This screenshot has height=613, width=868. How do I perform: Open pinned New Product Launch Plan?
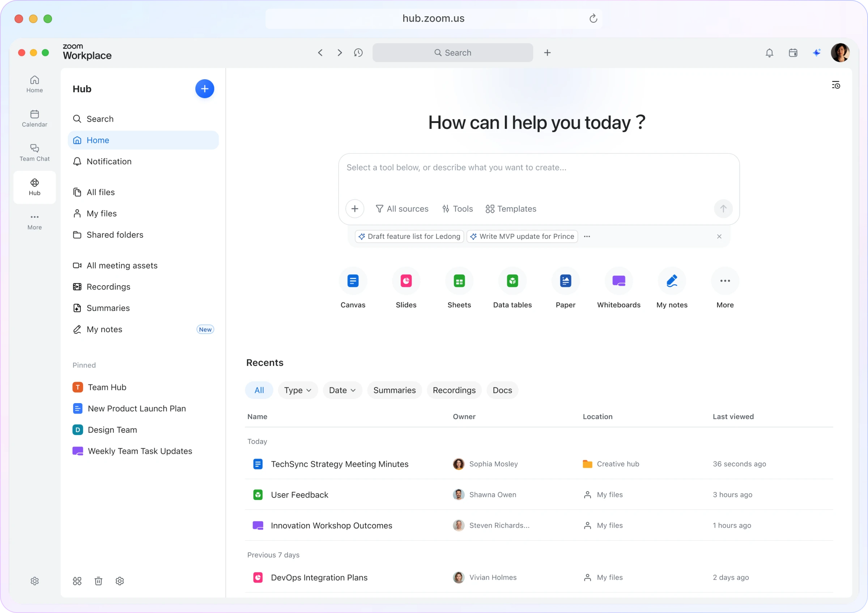143,409
